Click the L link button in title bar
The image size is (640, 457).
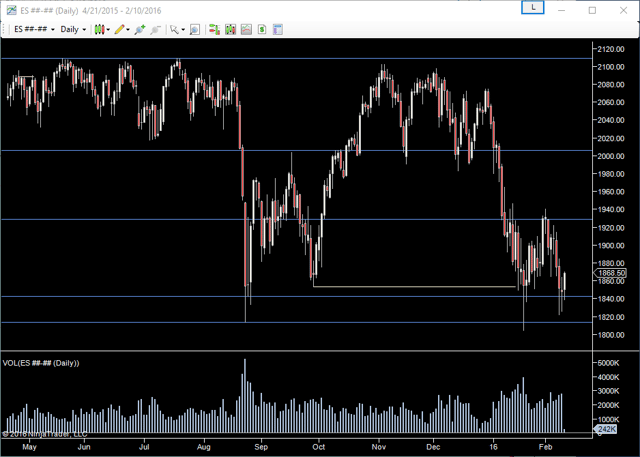[535, 8]
